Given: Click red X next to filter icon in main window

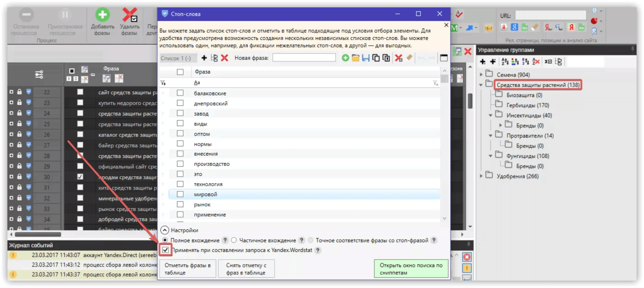Looking at the screenshot, I should [468, 51].
